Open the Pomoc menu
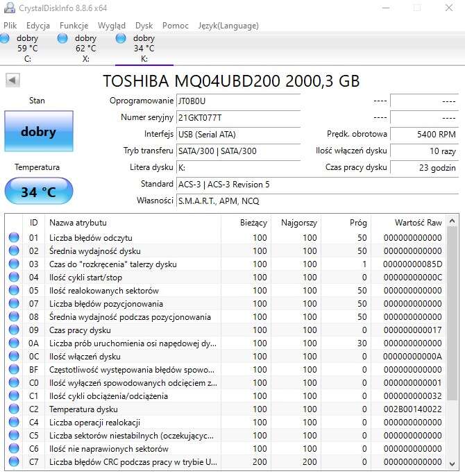Image resolution: width=465 pixels, height=476 pixels. tap(175, 26)
